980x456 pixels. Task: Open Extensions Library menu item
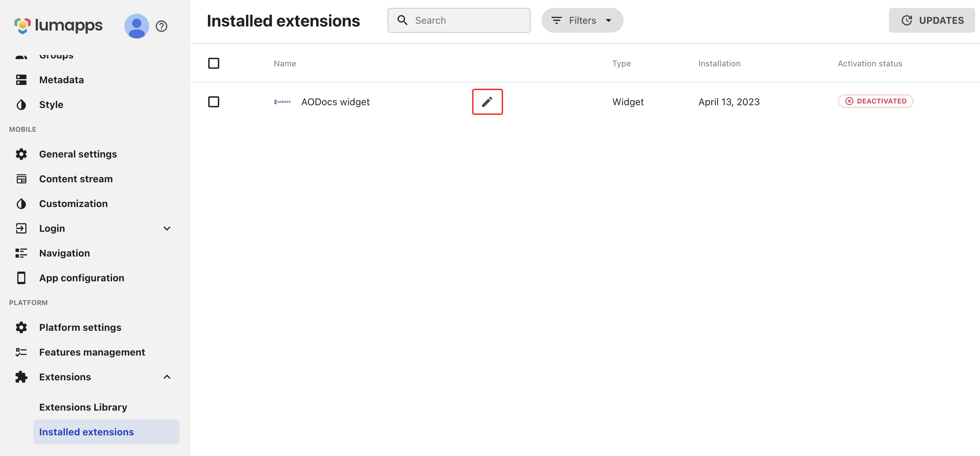click(83, 407)
